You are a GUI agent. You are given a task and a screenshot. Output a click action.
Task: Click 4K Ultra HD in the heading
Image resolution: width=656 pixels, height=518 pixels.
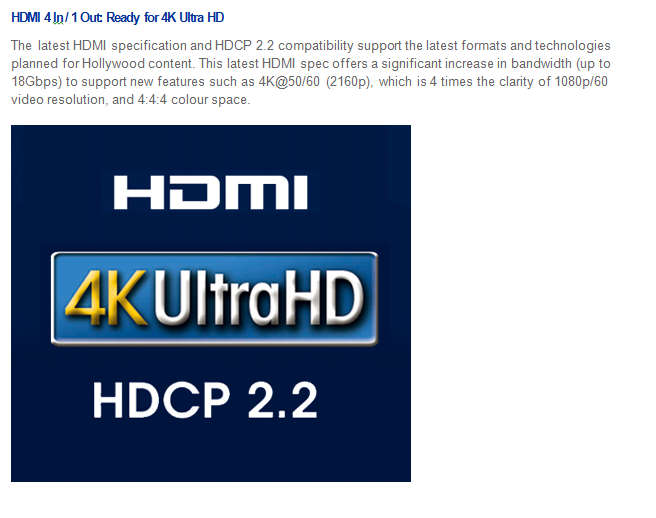pyautogui.click(x=192, y=18)
